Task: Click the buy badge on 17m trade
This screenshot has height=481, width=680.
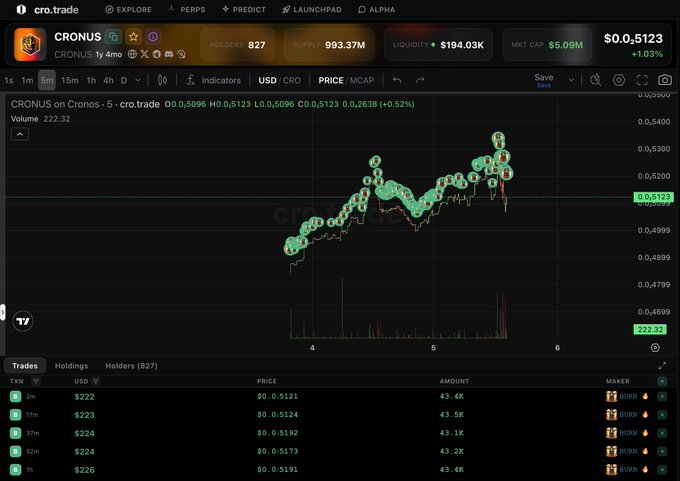Action: coord(16,415)
